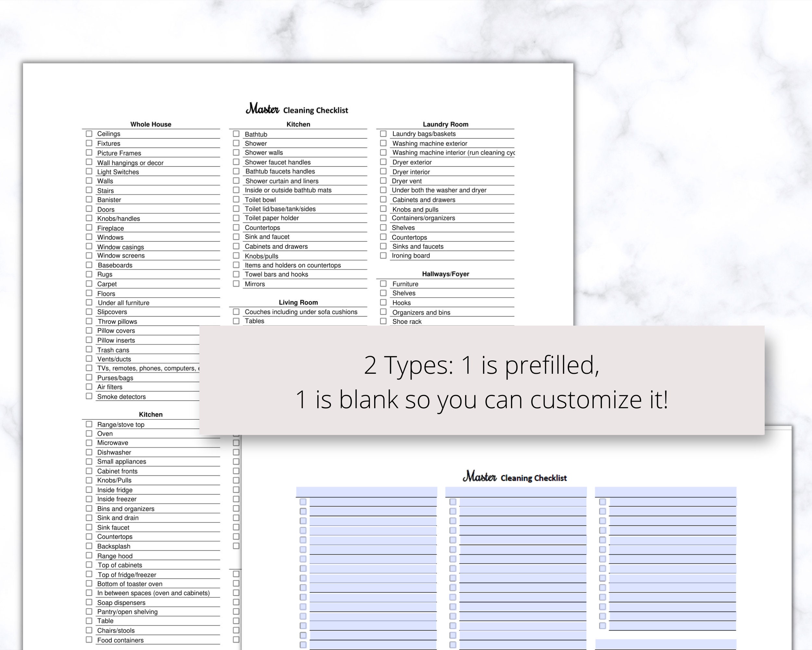Select the Laundry Room section heading
812x650 pixels.
coord(446,124)
